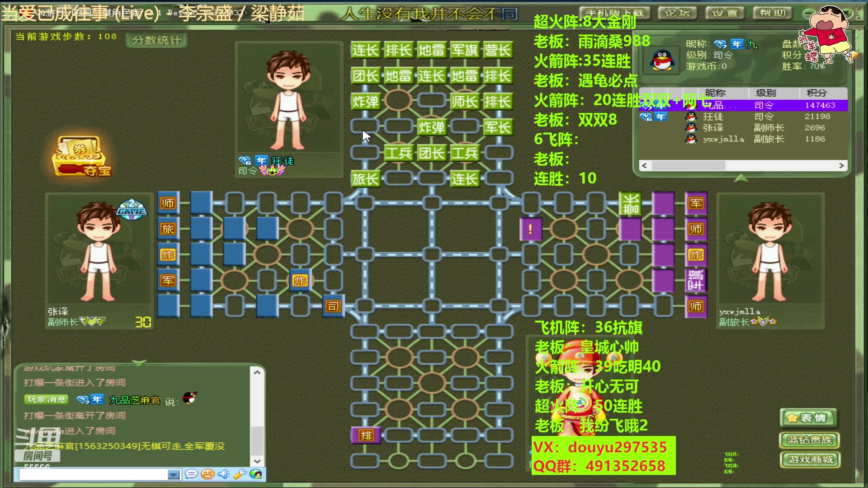
Task: Focus the chat message input field
Action: (93, 474)
